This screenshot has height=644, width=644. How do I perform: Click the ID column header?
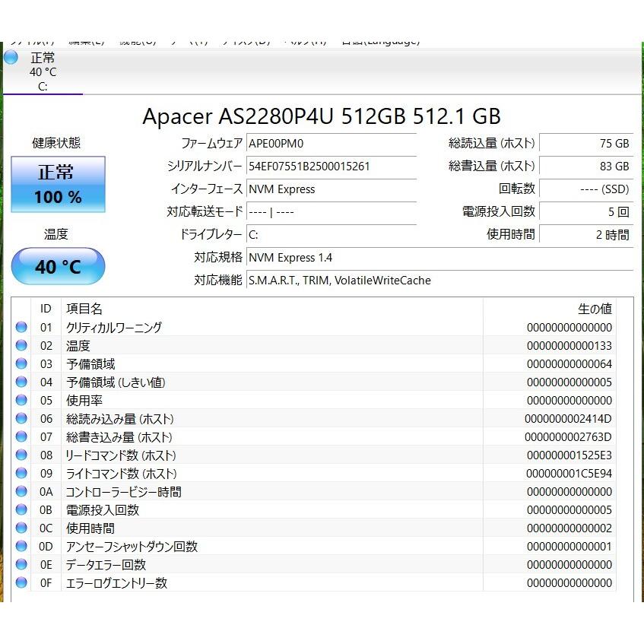click(x=46, y=309)
